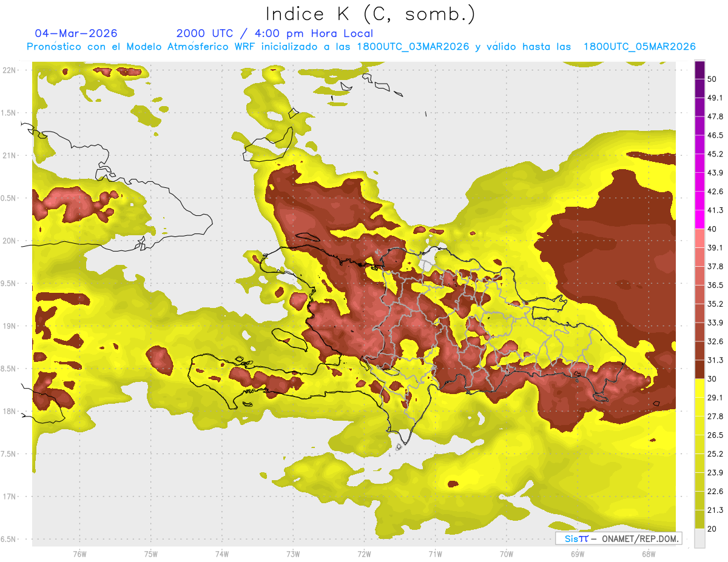Viewport: 728px width, 562px height.
Task: Click the '73W' longitude label
Action: click(293, 554)
